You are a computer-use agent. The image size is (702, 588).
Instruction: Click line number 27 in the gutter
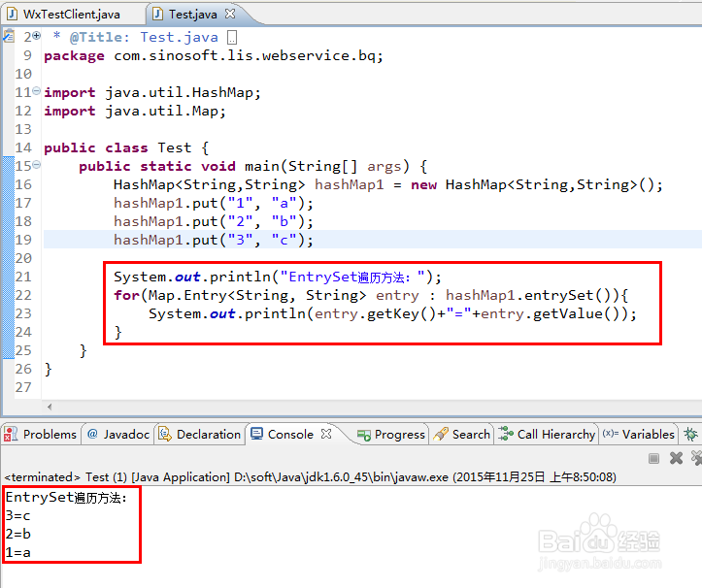click(x=23, y=387)
